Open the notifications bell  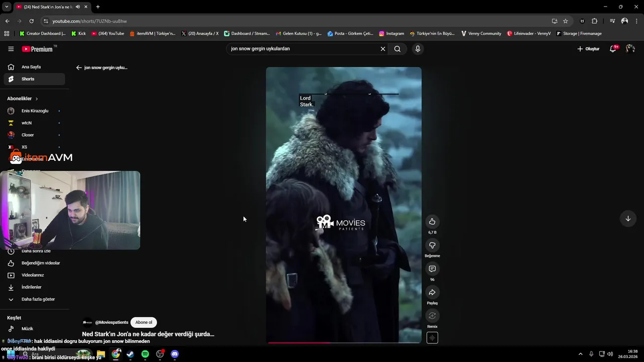(613, 49)
